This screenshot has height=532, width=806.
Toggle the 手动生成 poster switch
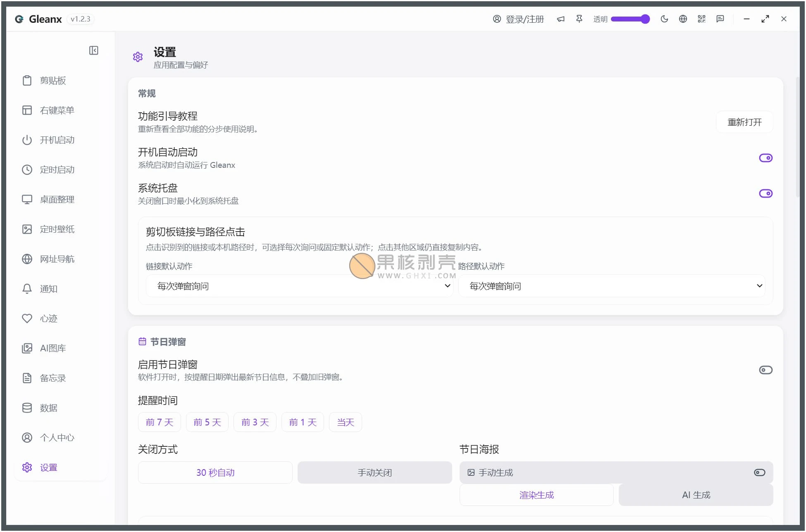[x=759, y=472]
